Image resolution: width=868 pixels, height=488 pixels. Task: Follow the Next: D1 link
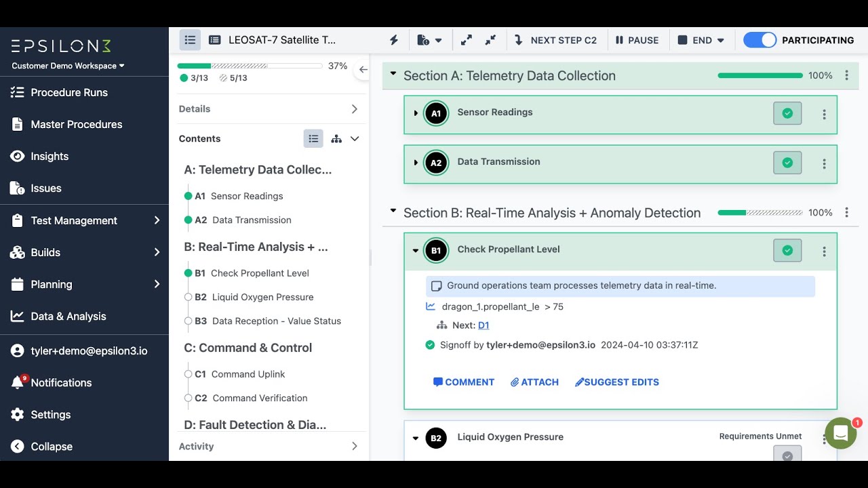click(x=484, y=325)
